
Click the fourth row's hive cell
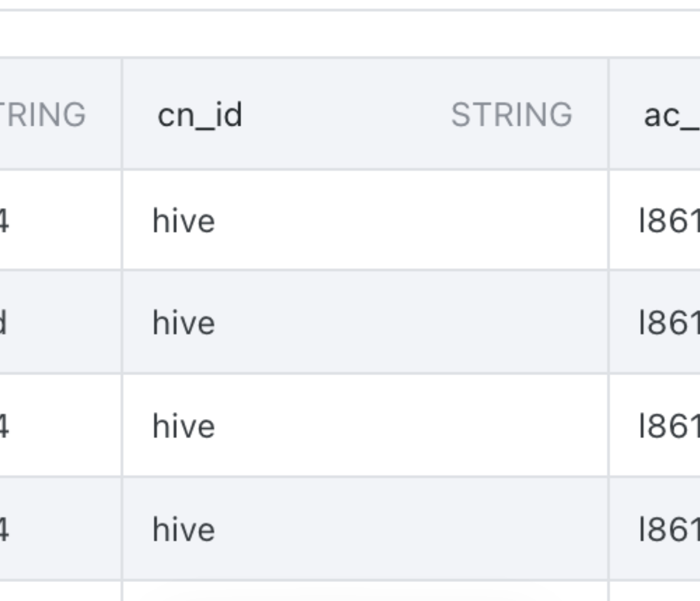(x=184, y=529)
